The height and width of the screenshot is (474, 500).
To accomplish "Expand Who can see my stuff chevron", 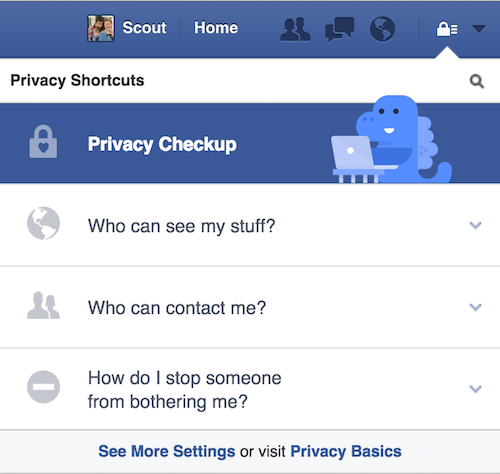I will 475,225.
